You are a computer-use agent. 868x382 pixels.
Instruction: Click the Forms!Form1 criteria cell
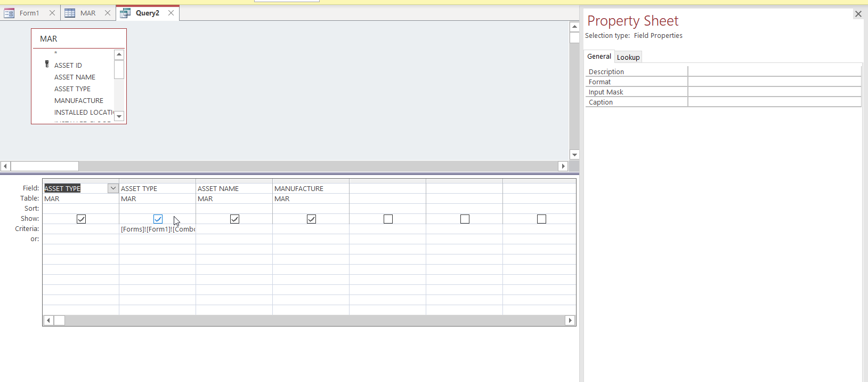click(x=158, y=229)
